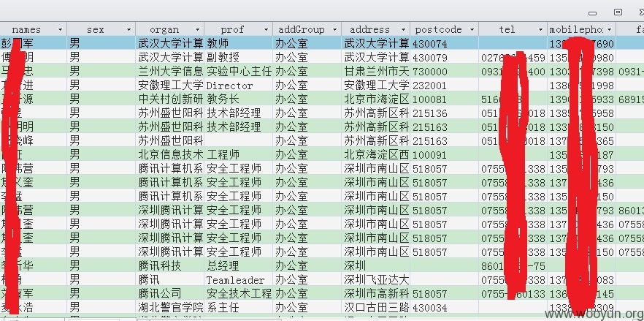The image size is (644, 321).
Task: Select the prof cell 总经理
Action: tap(238, 266)
